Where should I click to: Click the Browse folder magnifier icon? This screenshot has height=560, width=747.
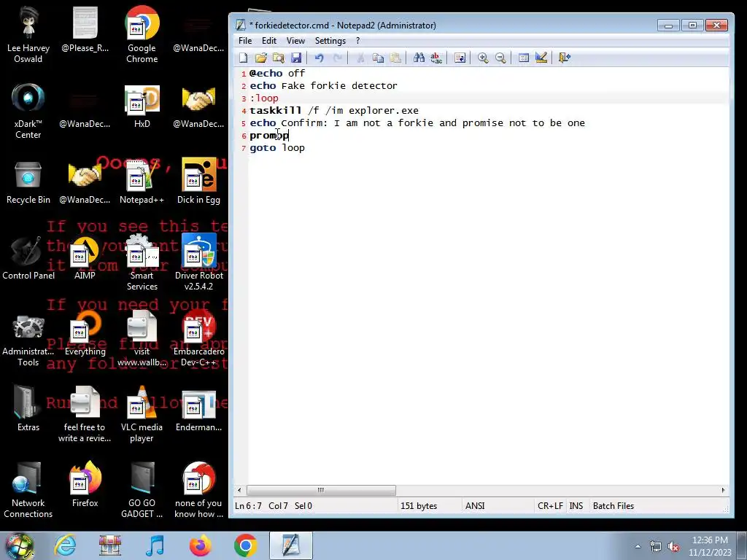[278, 58]
